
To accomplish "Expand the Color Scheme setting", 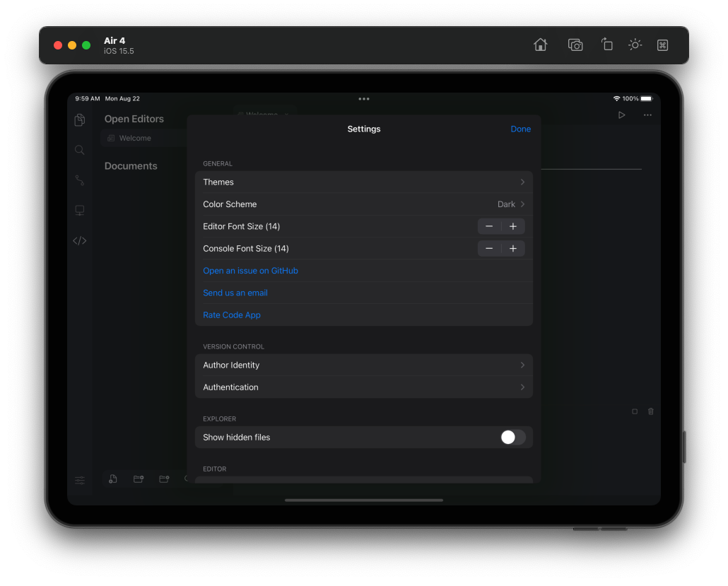I will coord(363,204).
